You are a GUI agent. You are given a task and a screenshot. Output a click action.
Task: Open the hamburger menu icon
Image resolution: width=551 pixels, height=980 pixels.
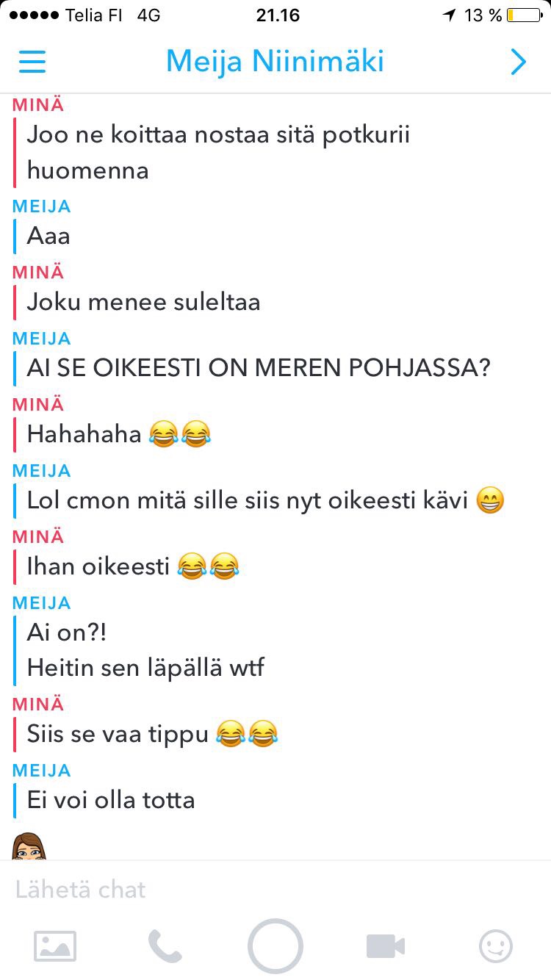[32, 62]
